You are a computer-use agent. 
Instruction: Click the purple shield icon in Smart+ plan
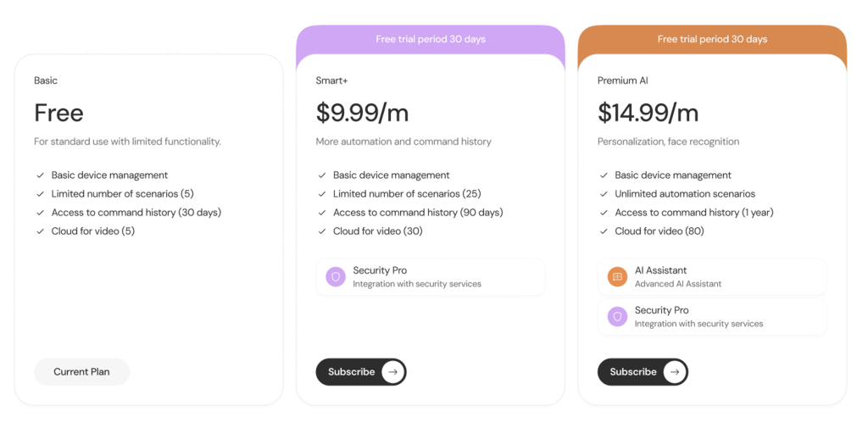coord(336,277)
